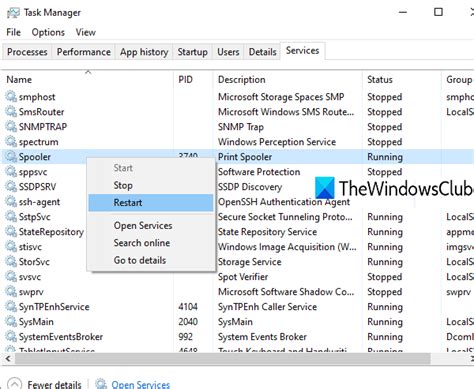Select the SysMain service row name

click(36, 322)
